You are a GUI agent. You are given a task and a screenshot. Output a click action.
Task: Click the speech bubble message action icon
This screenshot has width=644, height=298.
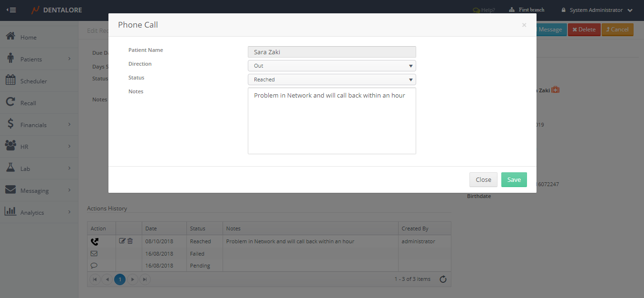[x=94, y=266]
